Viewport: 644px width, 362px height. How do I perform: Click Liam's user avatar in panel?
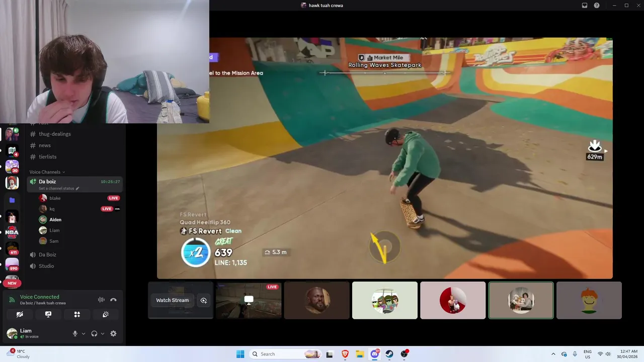pyautogui.click(x=12, y=333)
